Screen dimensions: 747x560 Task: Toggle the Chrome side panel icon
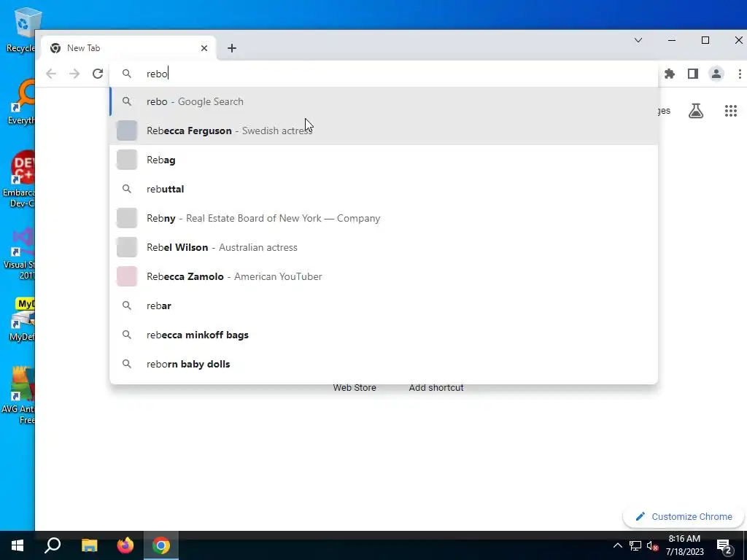(693, 74)
